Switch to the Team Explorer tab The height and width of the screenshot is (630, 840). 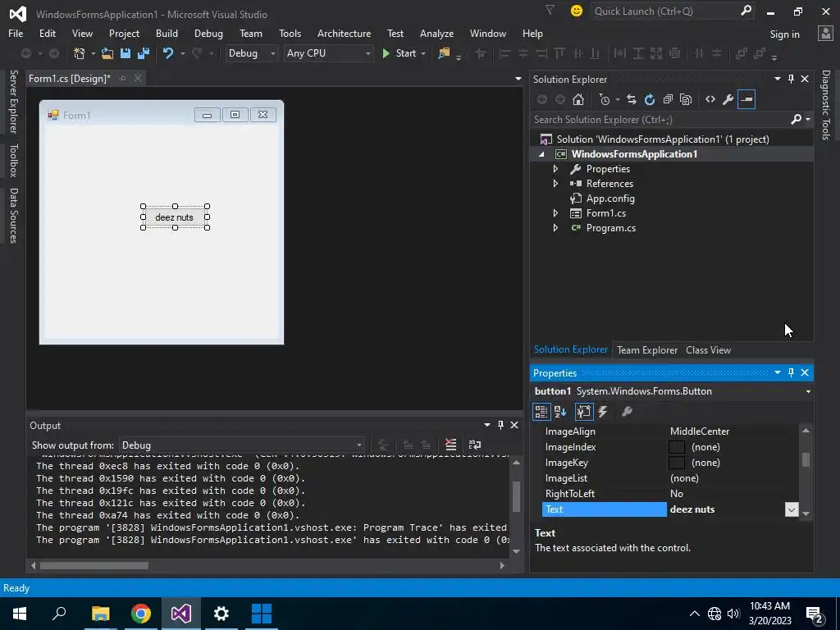click(647, 349)
